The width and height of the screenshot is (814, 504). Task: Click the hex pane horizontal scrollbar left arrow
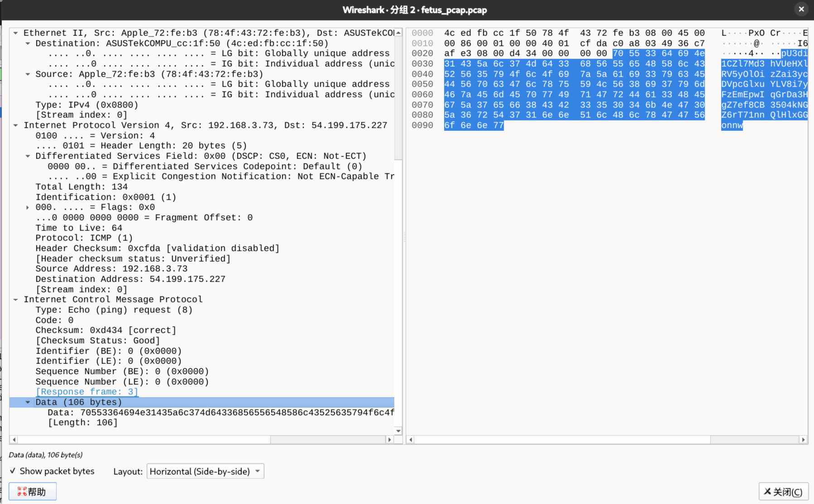(411, 439)
